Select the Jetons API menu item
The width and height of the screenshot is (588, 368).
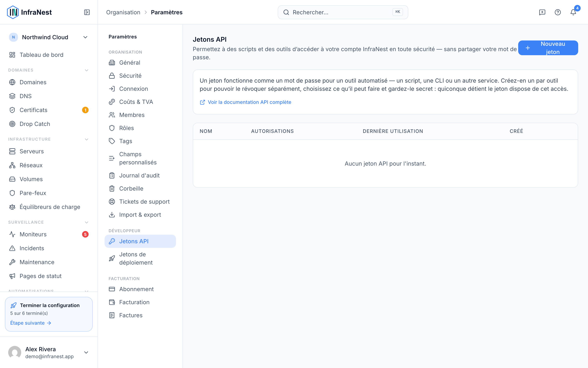coord(140,241)
